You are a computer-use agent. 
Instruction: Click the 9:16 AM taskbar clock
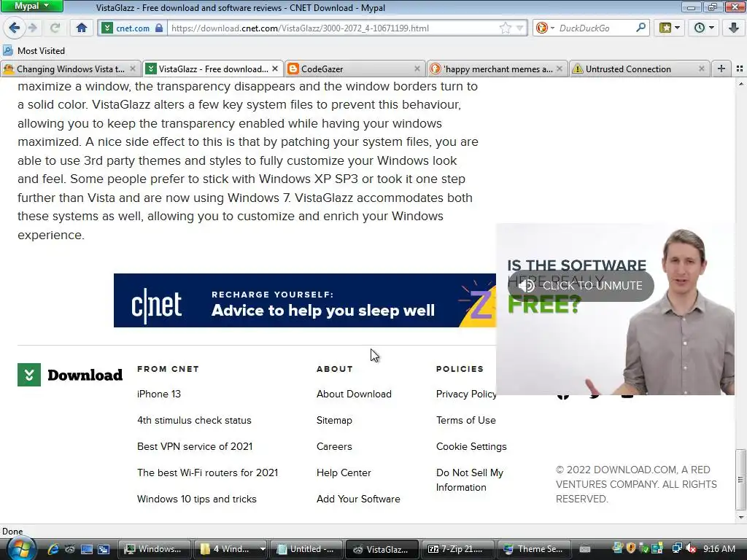[x=719, y=549]
